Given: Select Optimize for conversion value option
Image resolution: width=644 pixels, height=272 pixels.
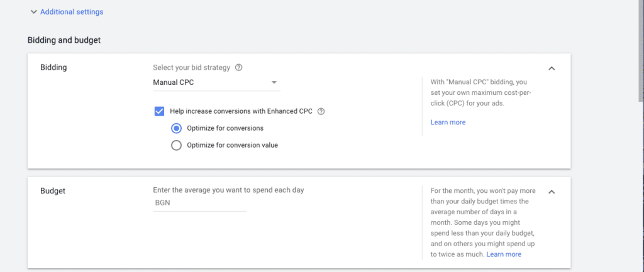Looking at the screenshot, I should coord(176,145).
